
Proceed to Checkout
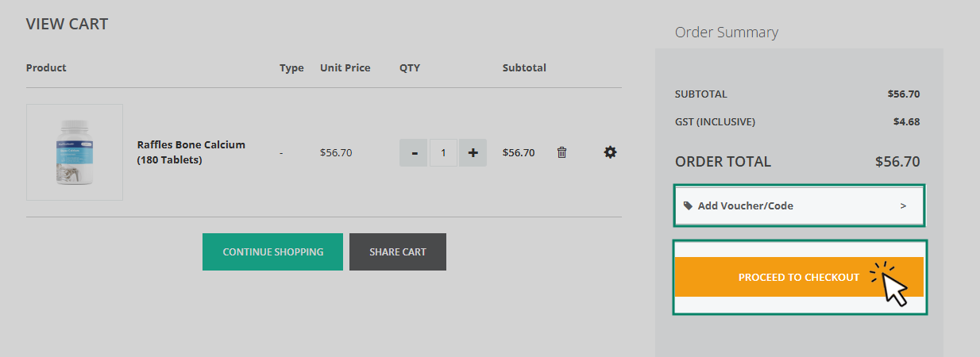[798, 277]
